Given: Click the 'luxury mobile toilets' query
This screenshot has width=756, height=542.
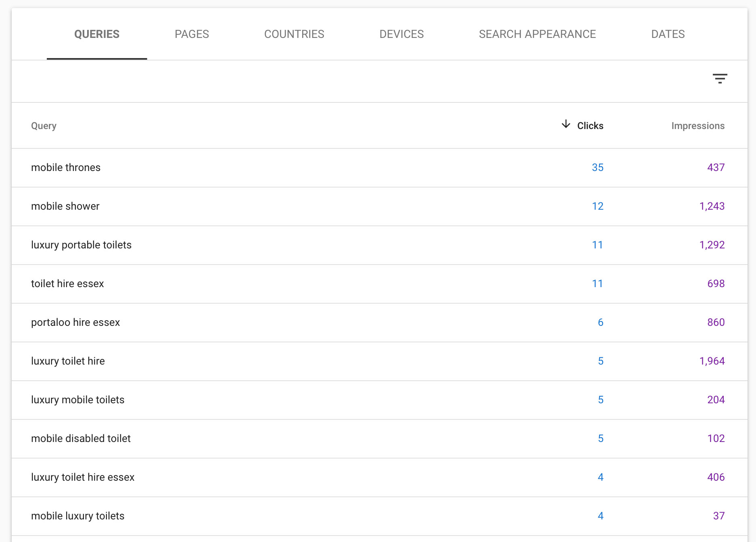Looking at the screenshot, I should point(77,400).
